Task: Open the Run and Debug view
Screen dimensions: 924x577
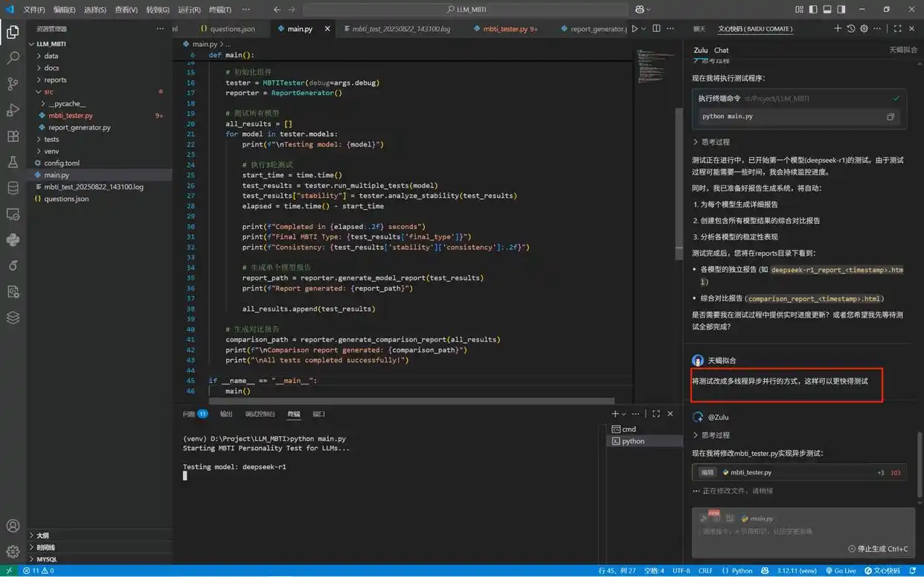Action: point(13,110)
